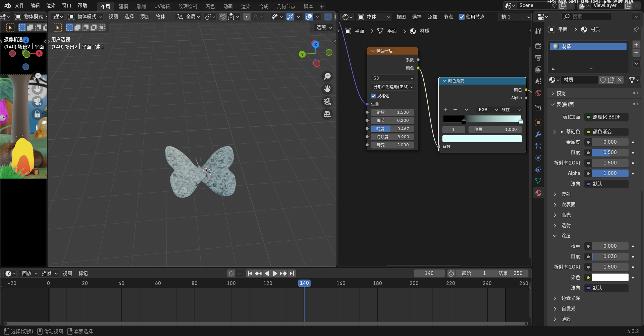Toggle the 规格化 checkbox in noise node
Screen dimensions: 644x336
coord(373,96)
